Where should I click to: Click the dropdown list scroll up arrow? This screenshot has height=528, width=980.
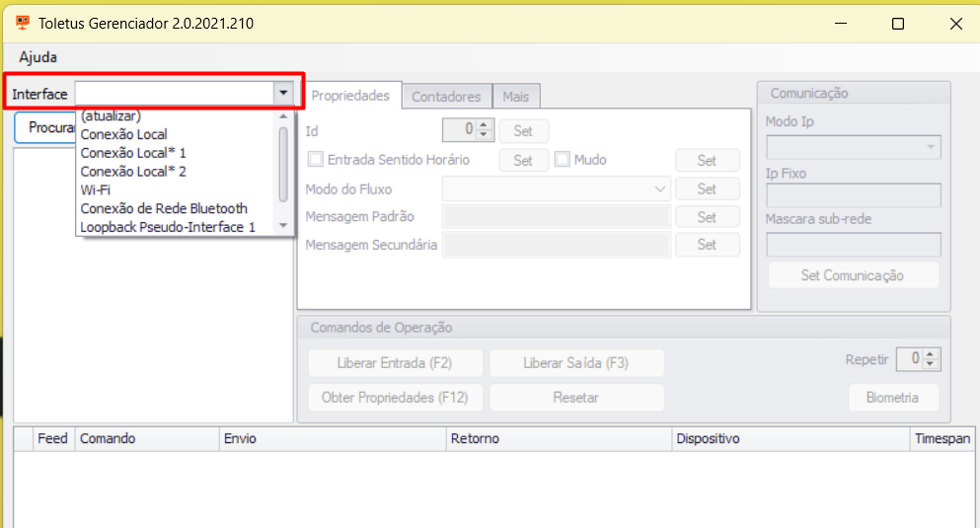point(284,116)
